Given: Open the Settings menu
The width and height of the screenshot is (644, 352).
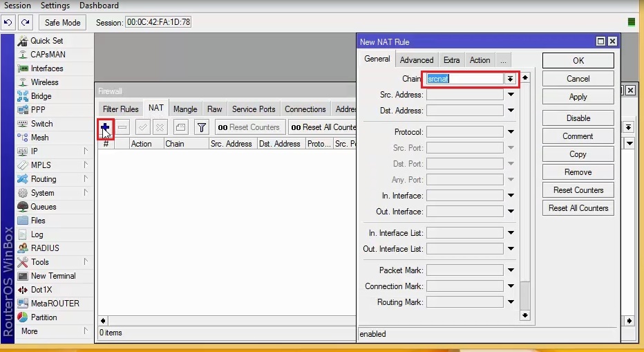Looking at the screenshot, I should (55, 6).
